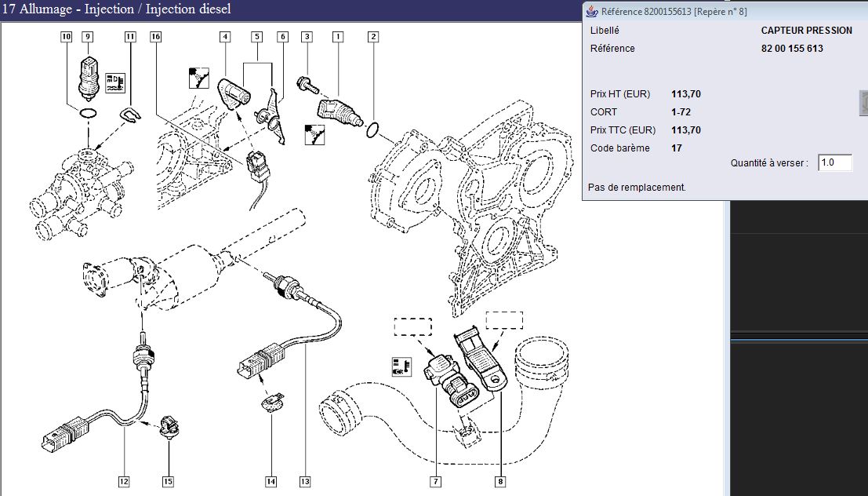868x496 pixels.
Task: Select part number 8 callout label
Action: 500,482
